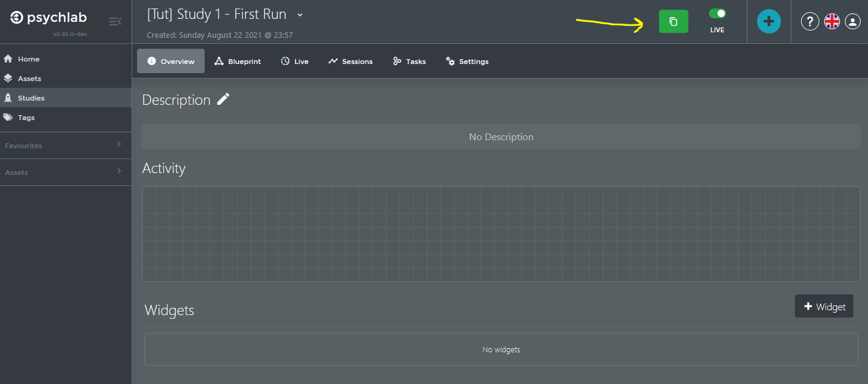Open the help question mark icon

[x=809, y=21]
